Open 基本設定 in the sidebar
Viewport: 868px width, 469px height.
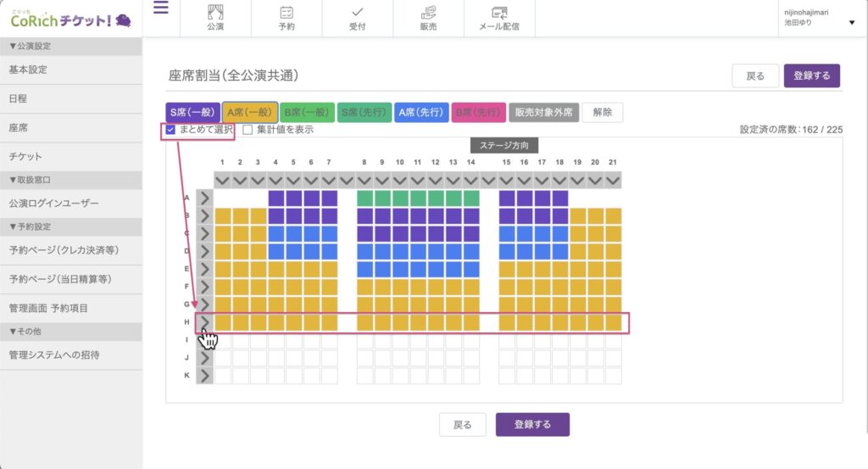(28, 70)
